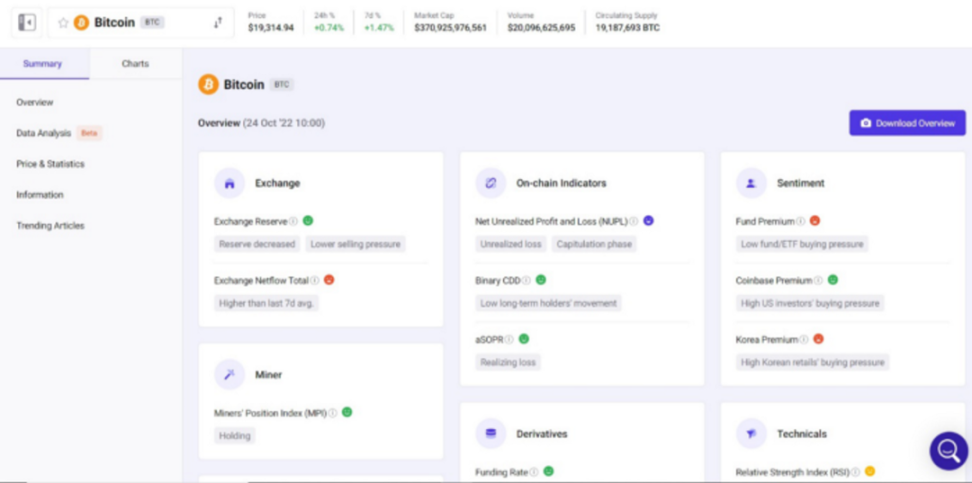Click the Information item in the sidebar
This screenshot has height=483, width=972.
(x=40, y=195)
